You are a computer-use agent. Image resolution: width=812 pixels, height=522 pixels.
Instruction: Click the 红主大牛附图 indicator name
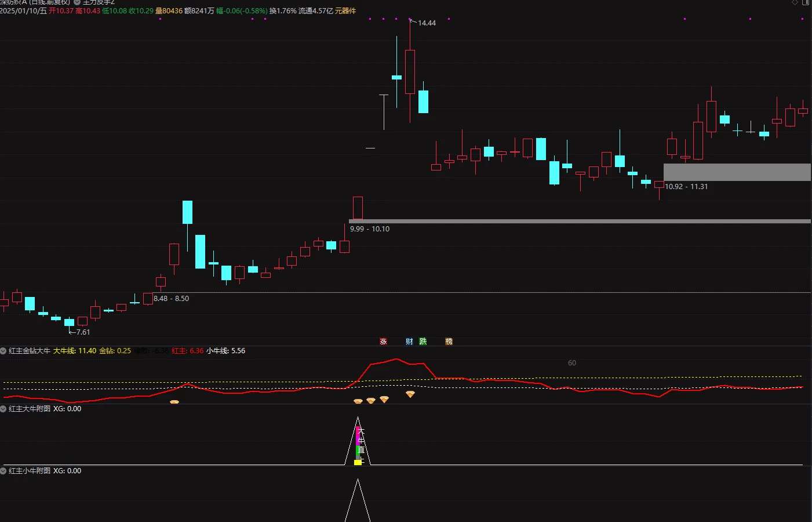pos(30,409)
